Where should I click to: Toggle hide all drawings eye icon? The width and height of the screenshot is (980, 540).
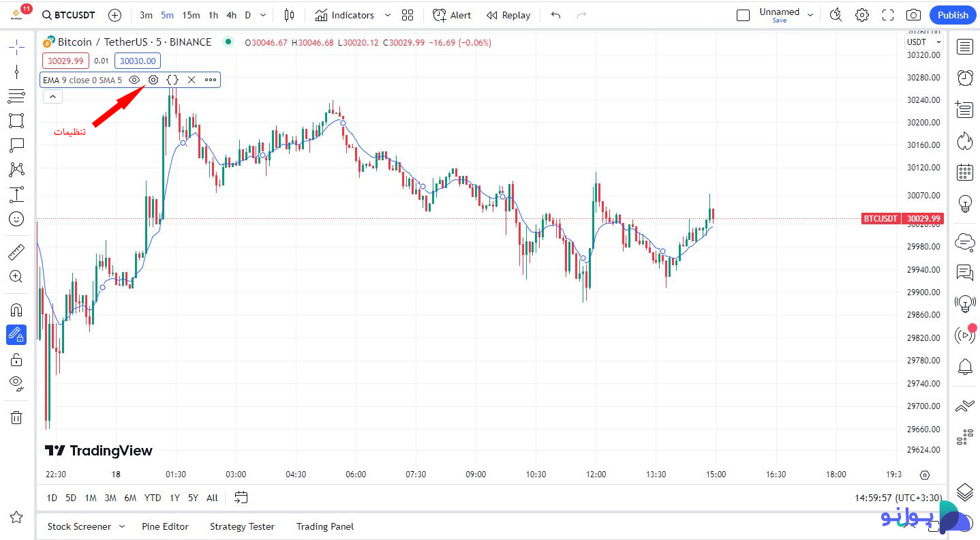coord(16,383)
